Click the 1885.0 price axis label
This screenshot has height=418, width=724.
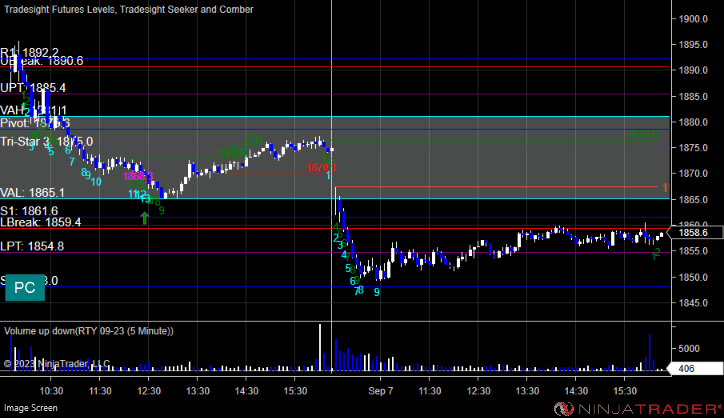tap(693, 97)
